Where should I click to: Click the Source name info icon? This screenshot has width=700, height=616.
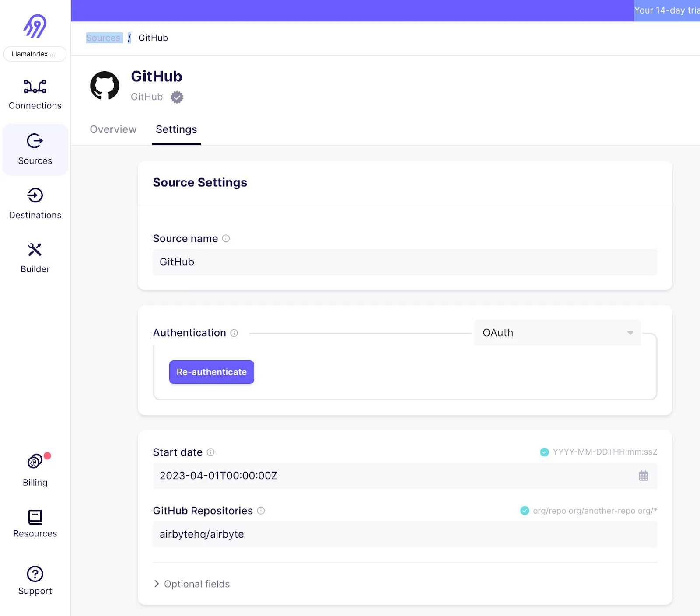(226, 238)
